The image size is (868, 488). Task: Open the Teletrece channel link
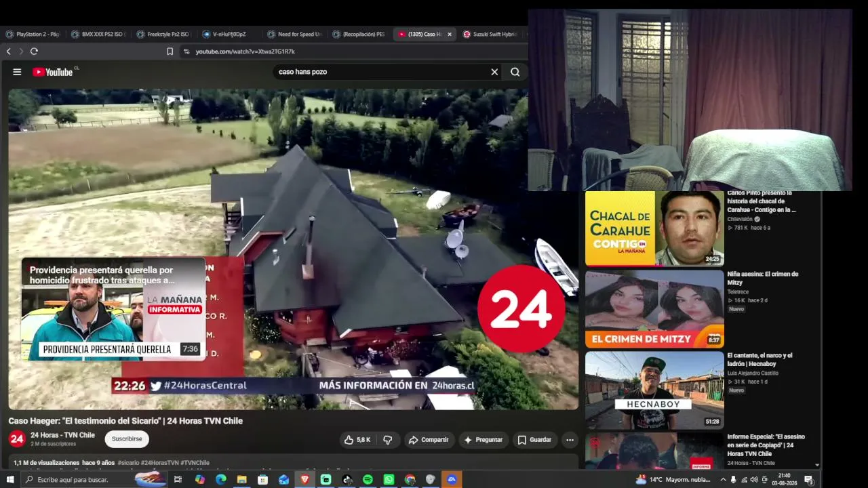(738, 292)
